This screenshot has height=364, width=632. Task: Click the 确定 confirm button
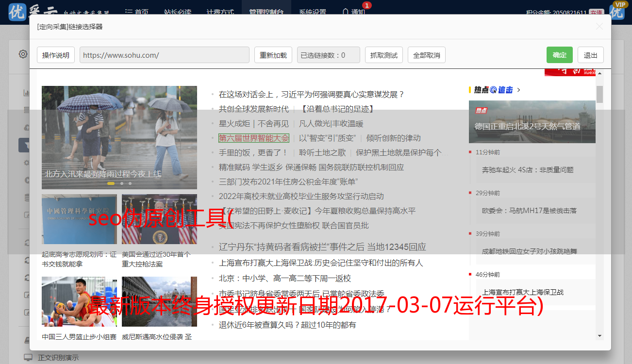[559, 55]
